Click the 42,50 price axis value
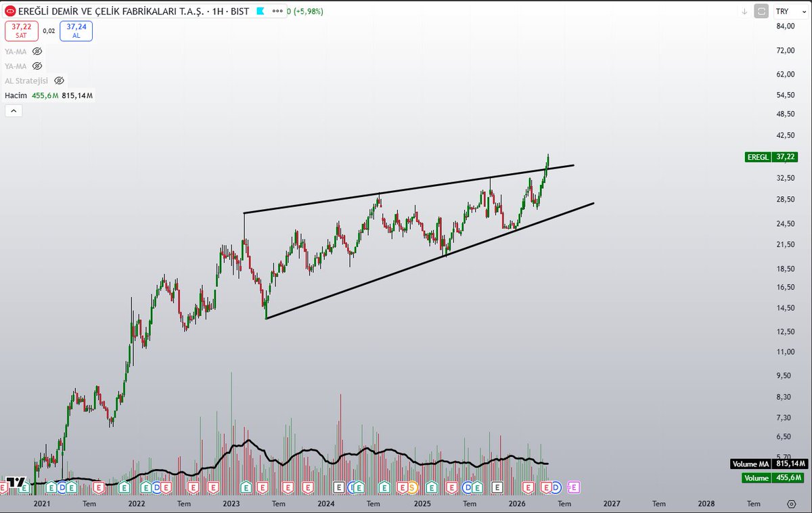Viewport: 812px width, 513px height. pos(785,135)
